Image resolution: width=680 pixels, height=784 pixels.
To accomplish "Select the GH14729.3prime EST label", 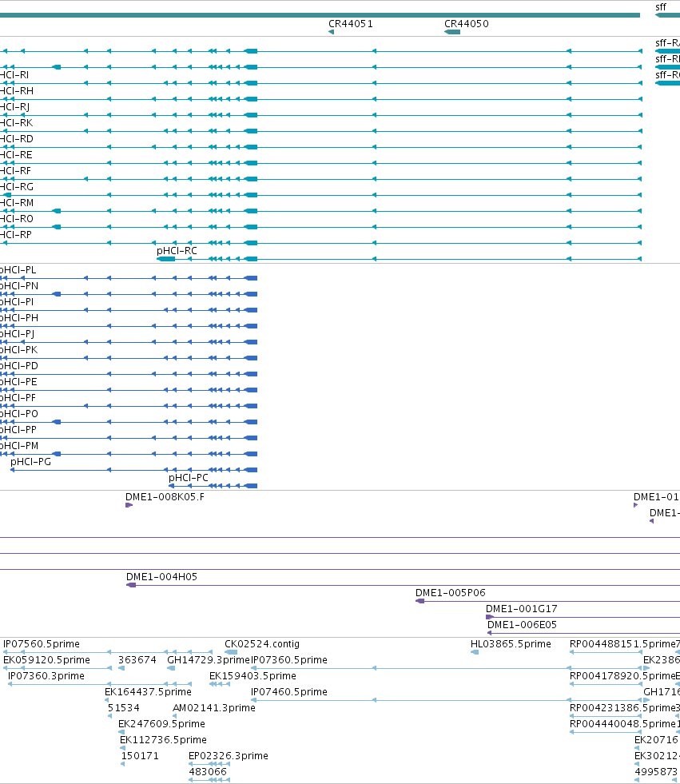I will coord(209,660).
